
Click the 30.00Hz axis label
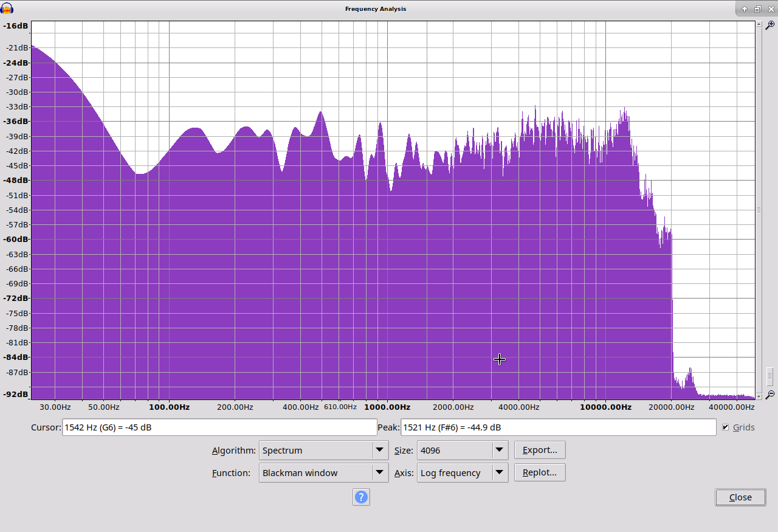[55, 407]
